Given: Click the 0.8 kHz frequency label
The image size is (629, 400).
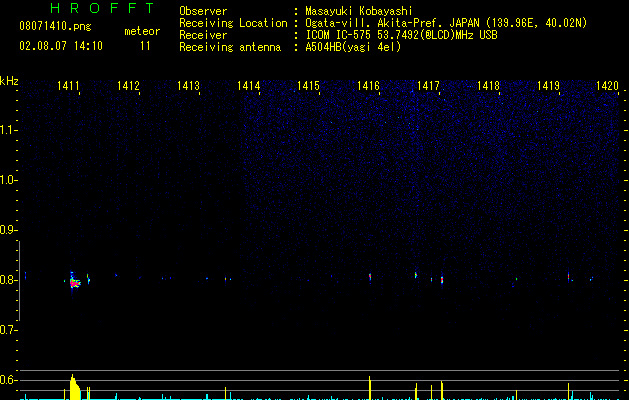Looking at the screenshot, I should [x=8, y=280].
